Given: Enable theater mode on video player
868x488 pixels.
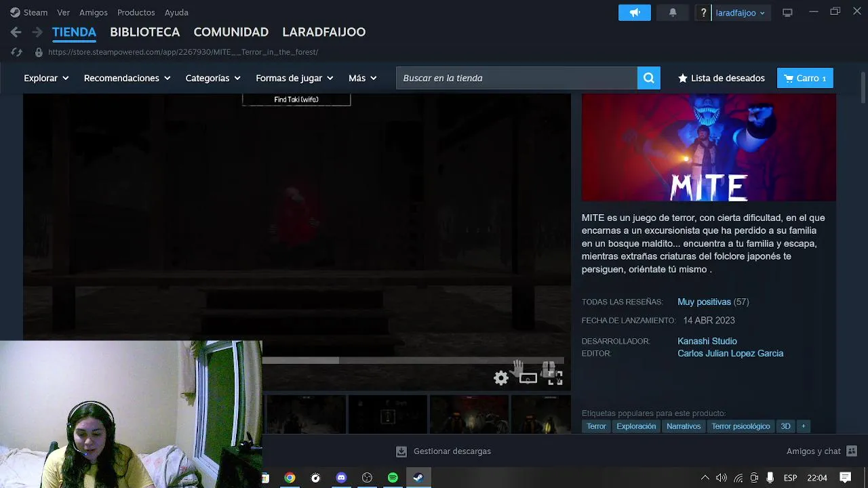Looking at the screenshot, I should click(x=528, y=378).
